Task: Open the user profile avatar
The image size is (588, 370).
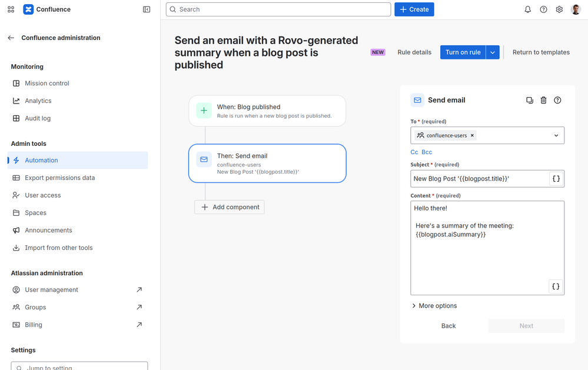Action: (x=576, y=9)
